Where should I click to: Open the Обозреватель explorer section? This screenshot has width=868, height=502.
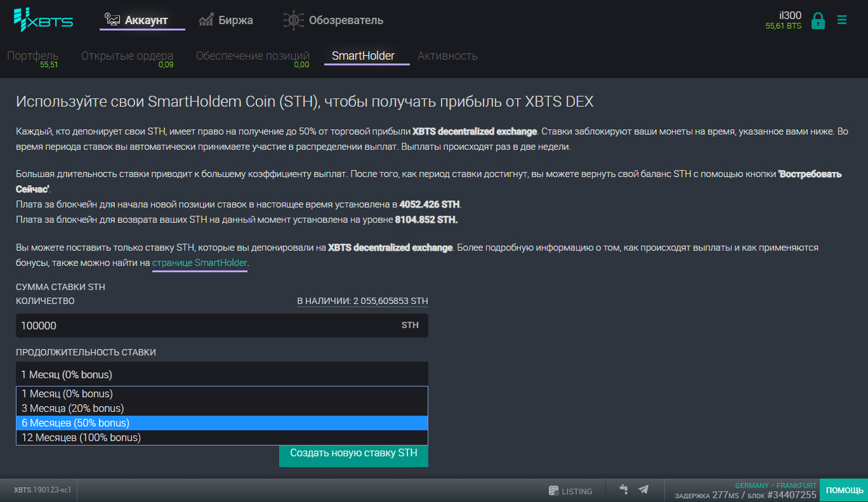tap(333, 20)
